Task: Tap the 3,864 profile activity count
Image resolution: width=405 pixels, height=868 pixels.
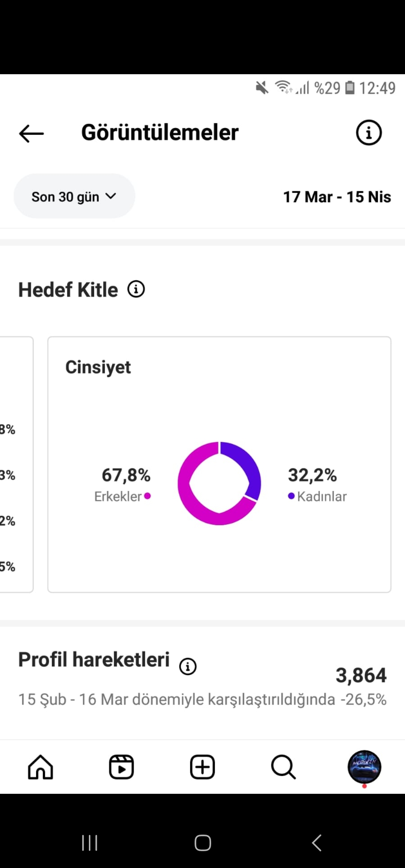Action: click(361, 675)
